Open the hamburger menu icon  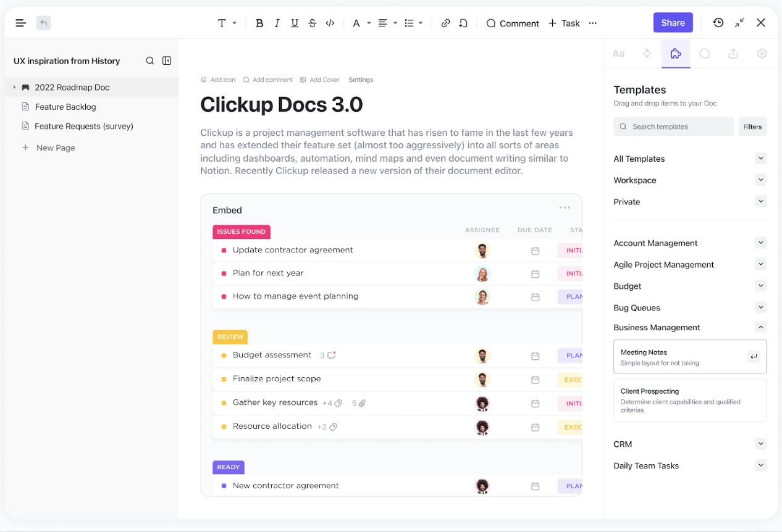[x=20, y=23]
